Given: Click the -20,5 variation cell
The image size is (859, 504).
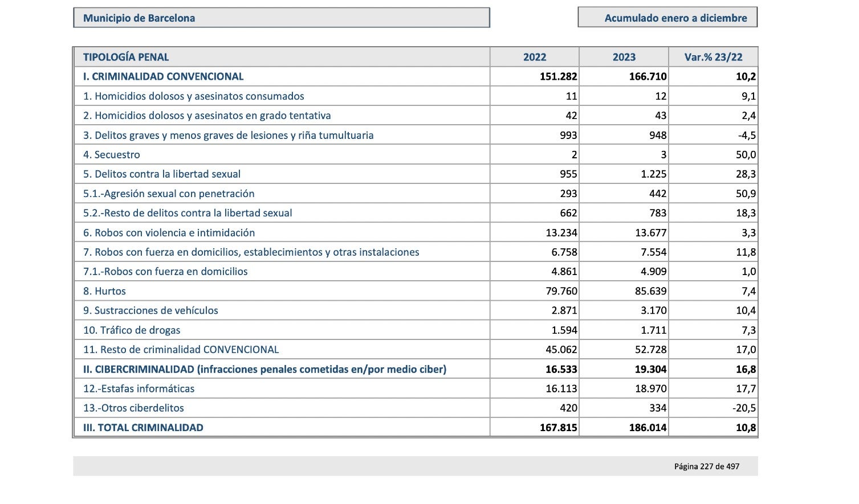Looking at the screenshot, I should point(744,408).
